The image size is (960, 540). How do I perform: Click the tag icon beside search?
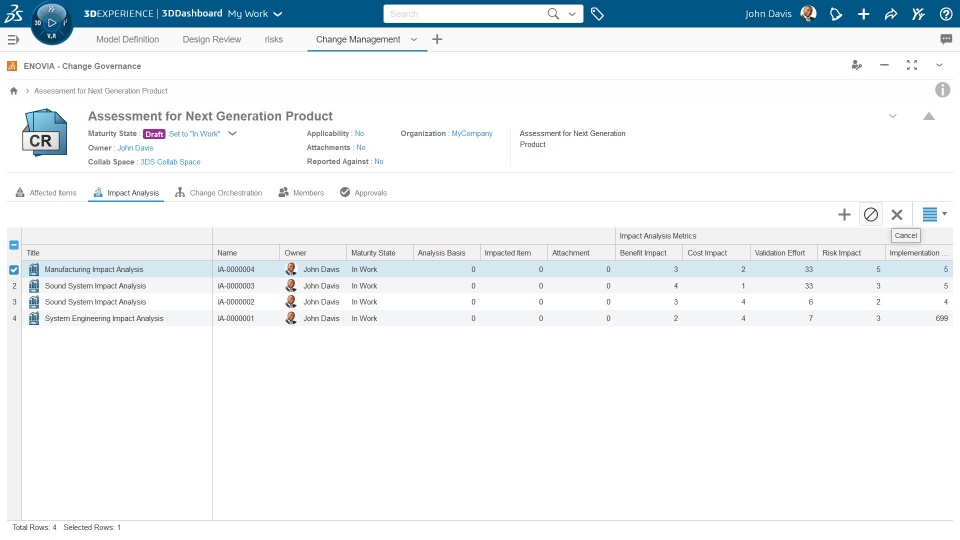[x=597, y=14]
